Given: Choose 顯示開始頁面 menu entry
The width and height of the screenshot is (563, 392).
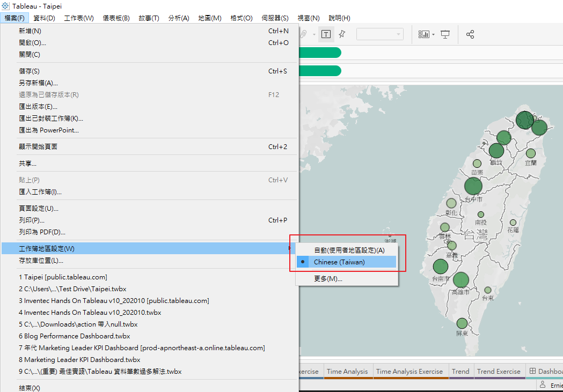Looking at the screenshot, I should [x=149, y=147].
